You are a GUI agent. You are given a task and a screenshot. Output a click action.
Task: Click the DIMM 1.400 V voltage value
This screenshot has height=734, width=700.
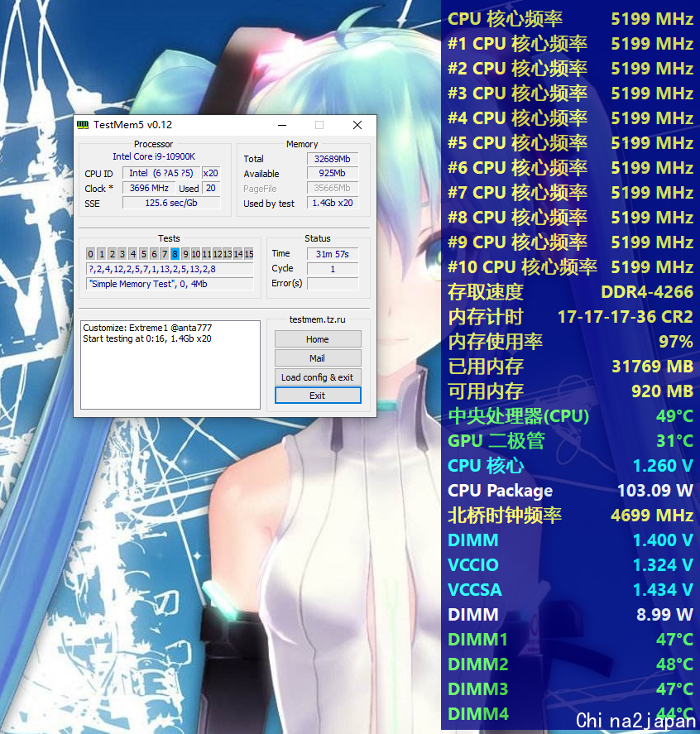point(663,540)
